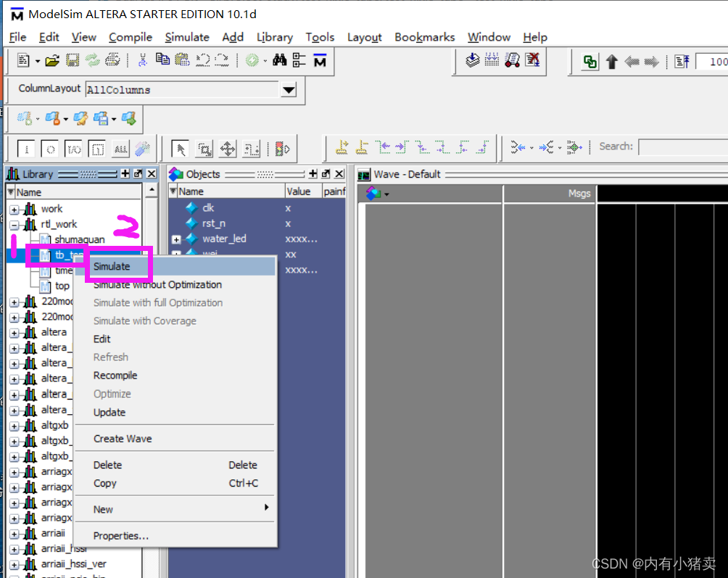Click the wave Search input field
728x578 pixels.
pos(684,147)
